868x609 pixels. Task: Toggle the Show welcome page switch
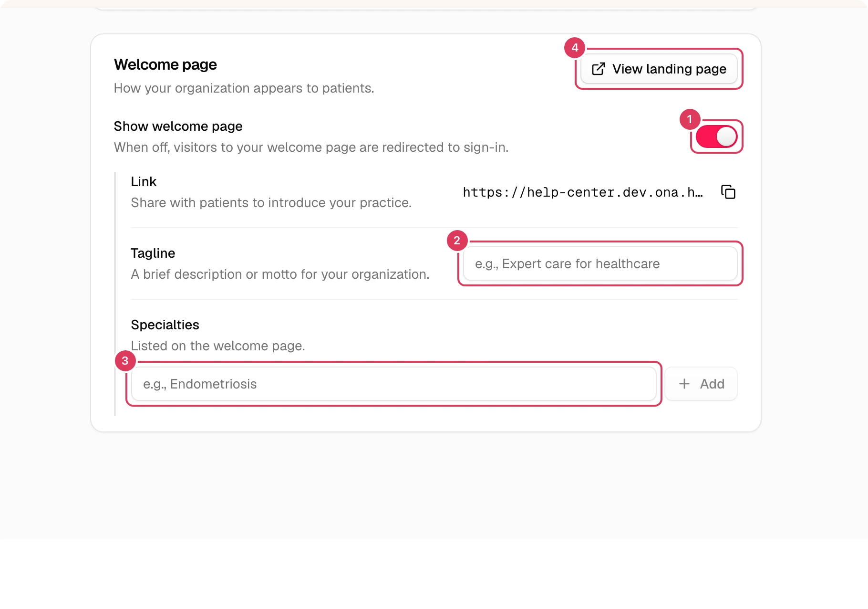pyautogui.click(x=716, y=136)
